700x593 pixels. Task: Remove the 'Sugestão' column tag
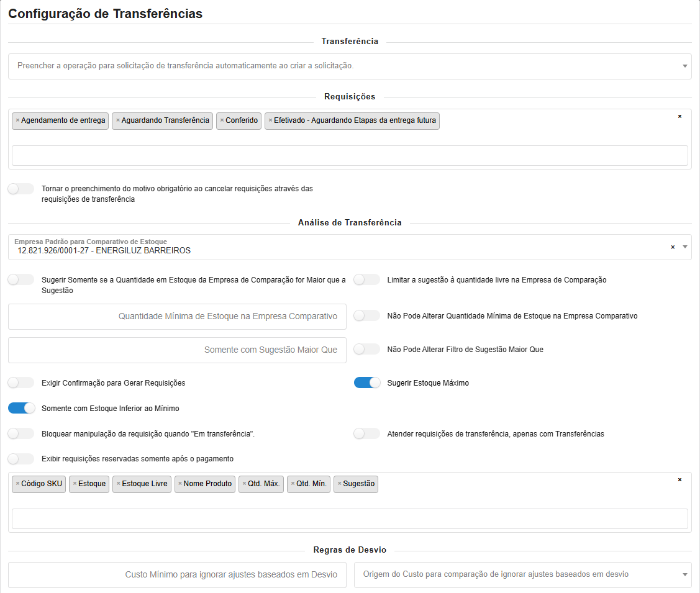[x=339, y=484]
